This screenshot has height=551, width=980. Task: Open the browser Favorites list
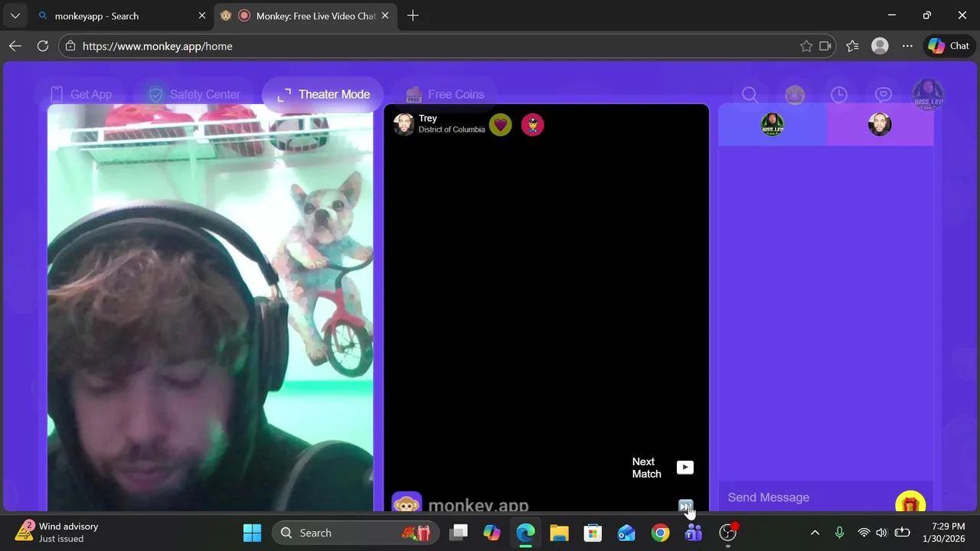coord(853,46)
